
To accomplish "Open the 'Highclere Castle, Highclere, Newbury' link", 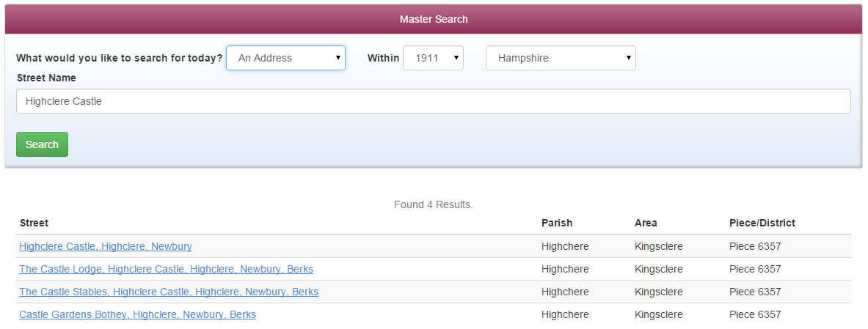I will [x=106, y=247].
